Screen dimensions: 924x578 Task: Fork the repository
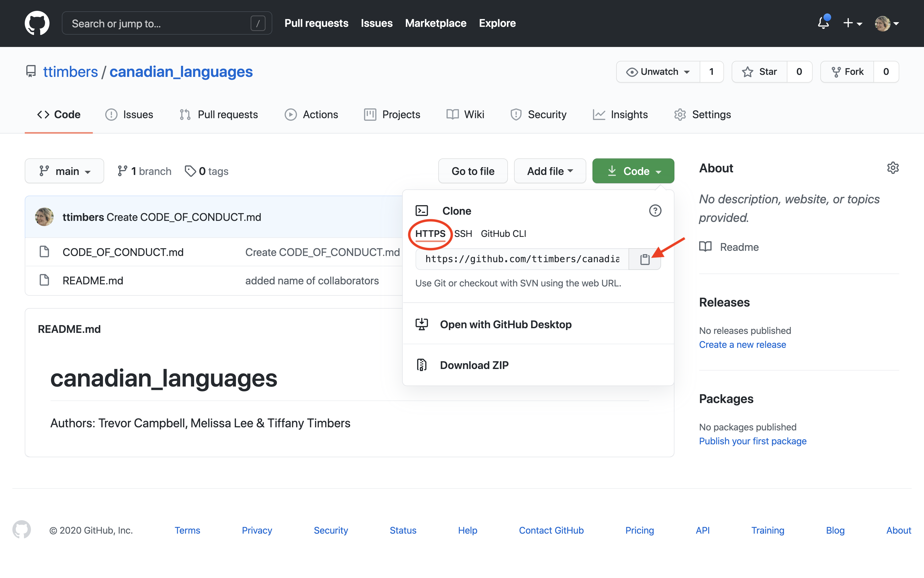pos(847,72)
